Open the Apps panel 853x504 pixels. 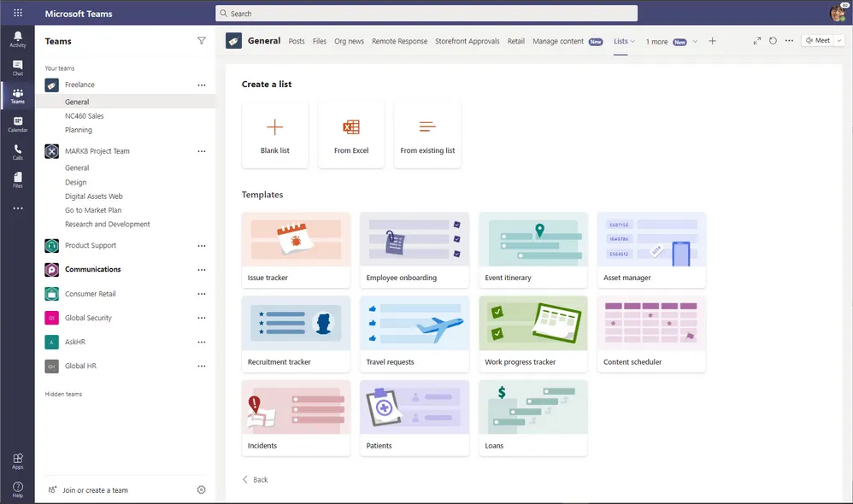pos(17,461)
